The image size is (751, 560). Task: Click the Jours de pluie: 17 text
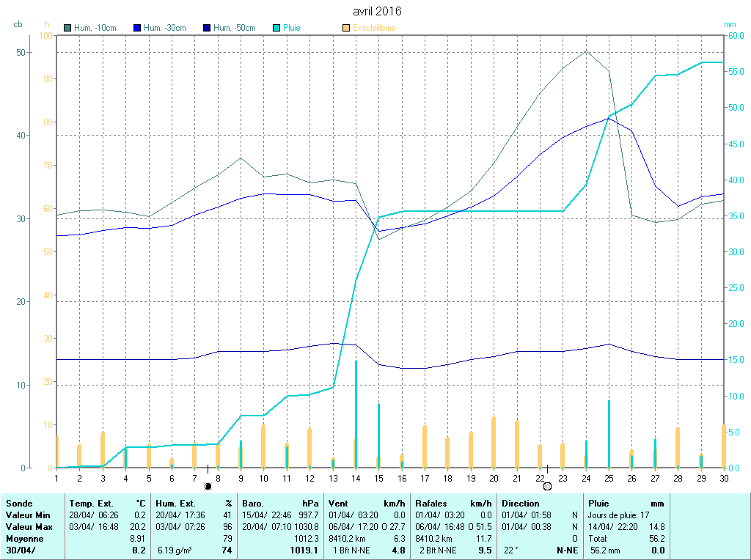(618, 515)
